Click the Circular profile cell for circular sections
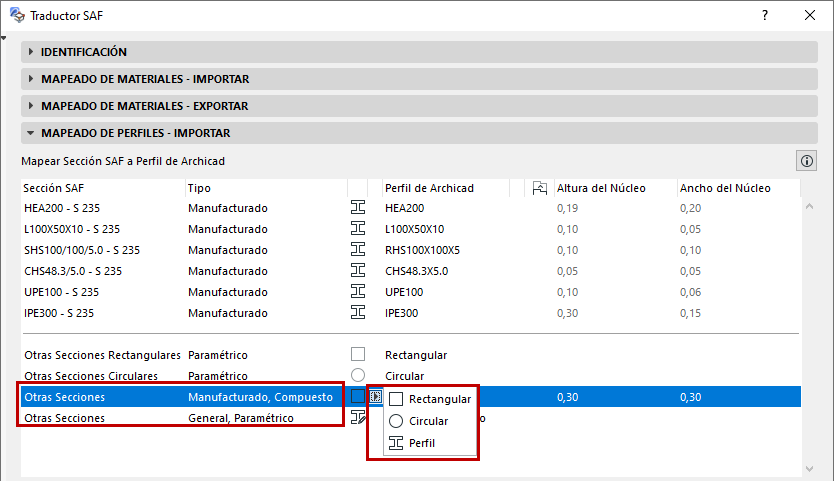The height and width of the screenshot is (481, 834). point(404,376)
